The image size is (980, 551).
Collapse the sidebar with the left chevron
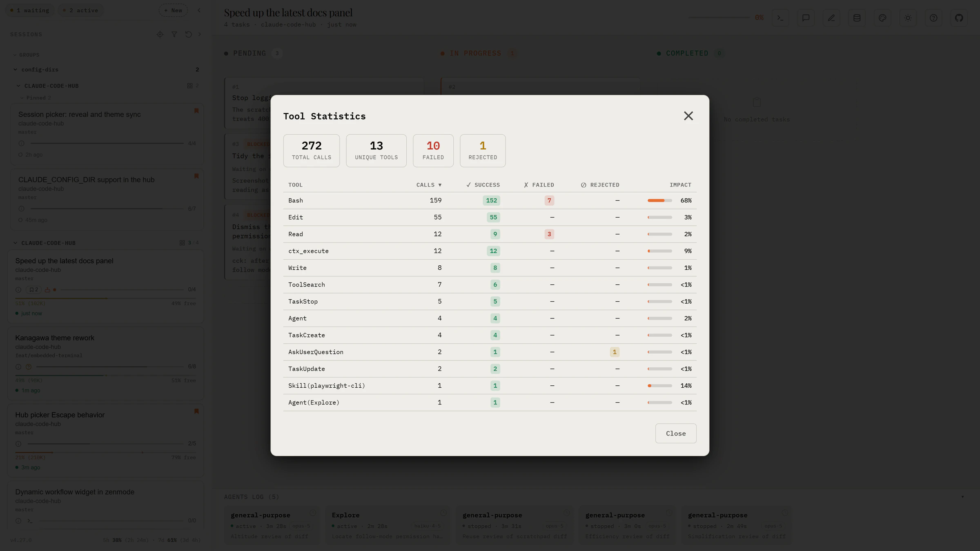(199, 10)
